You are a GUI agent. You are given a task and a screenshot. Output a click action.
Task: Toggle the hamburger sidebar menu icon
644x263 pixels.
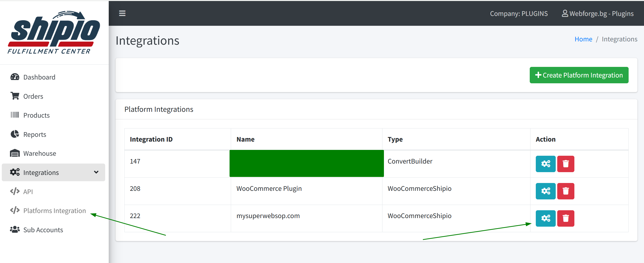coord(122,13)
